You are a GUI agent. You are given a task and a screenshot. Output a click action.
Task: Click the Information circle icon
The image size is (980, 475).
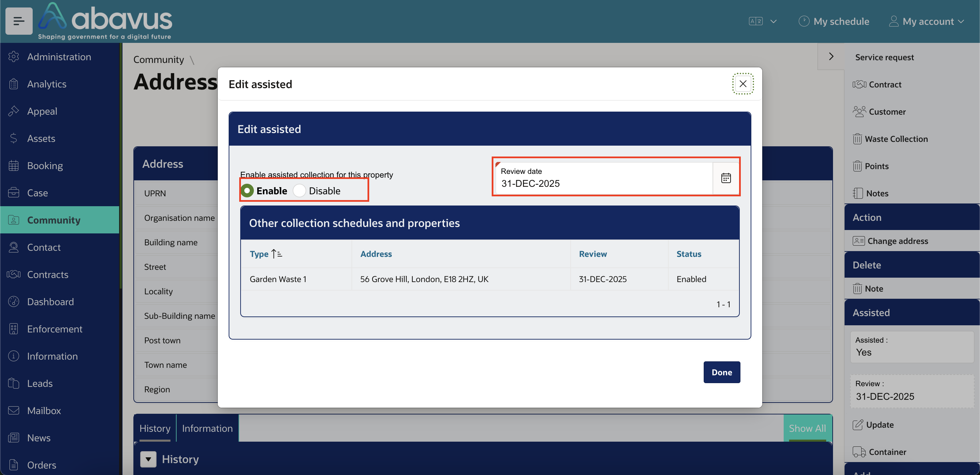pyautogui.click(x=14, y=356)
